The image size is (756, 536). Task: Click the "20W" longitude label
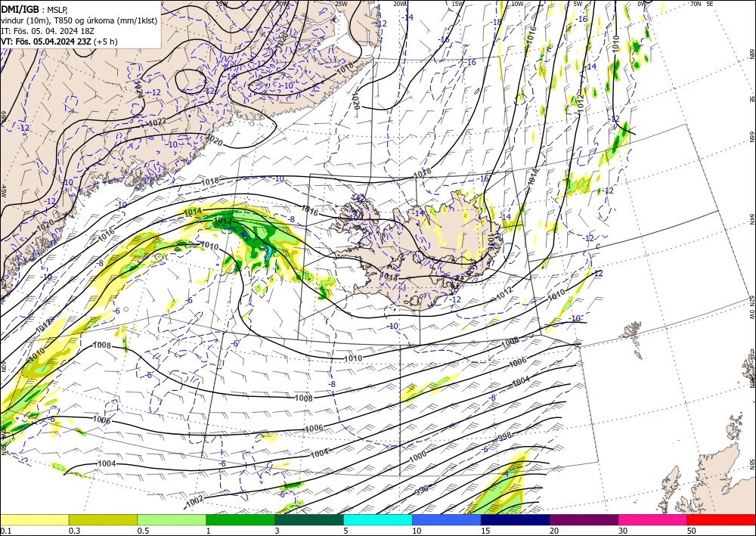pyautogui.click(x=399, y=4)
